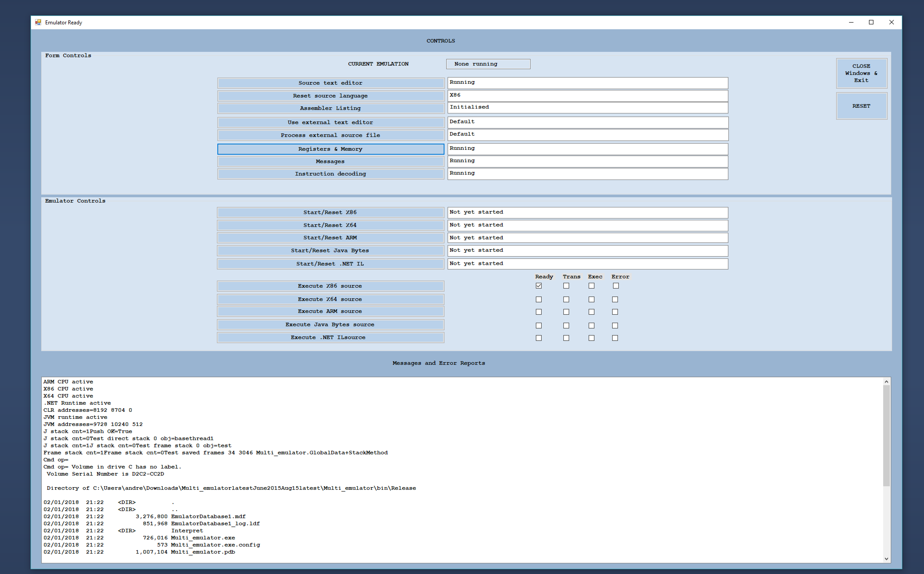Click CLOSE Windows & Exit button
Image resolution: width=924 pixels, height=574 pixels.
click(x=861, y=73)
